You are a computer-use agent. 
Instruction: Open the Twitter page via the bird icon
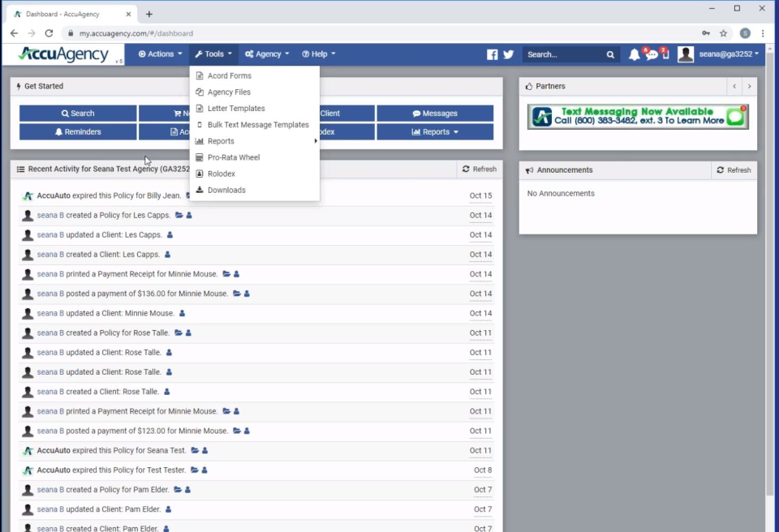pyautogui.click(x=507, y=54)
